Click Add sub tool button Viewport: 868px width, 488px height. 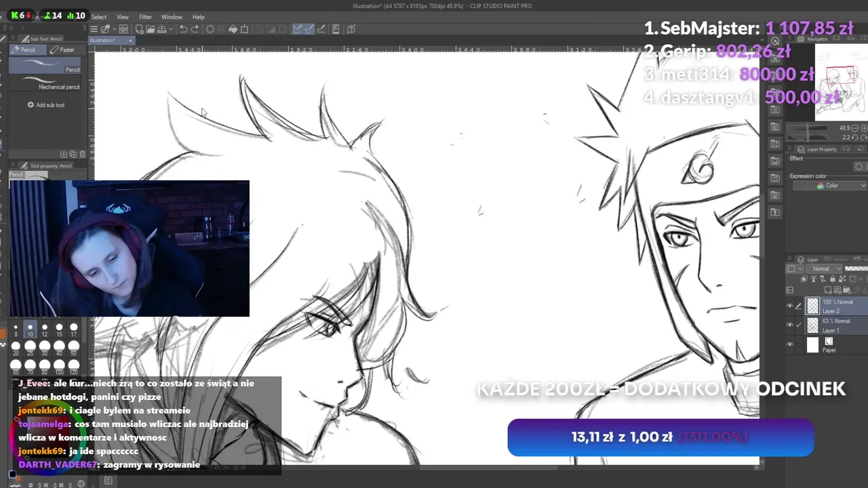(x=46, y=105)
